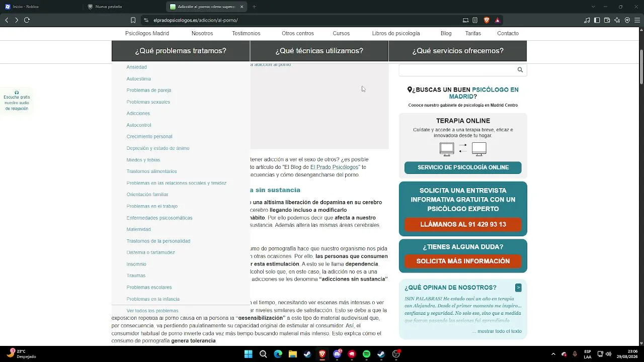644x362 pixels.
Task: Open the Blog navigation item
Action: 446,33
